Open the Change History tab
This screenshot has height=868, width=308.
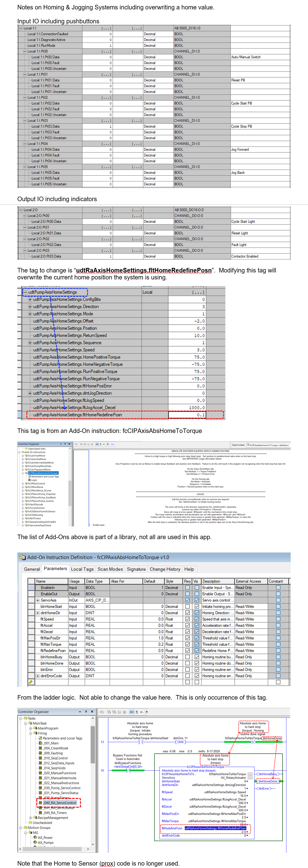[165, 569]
